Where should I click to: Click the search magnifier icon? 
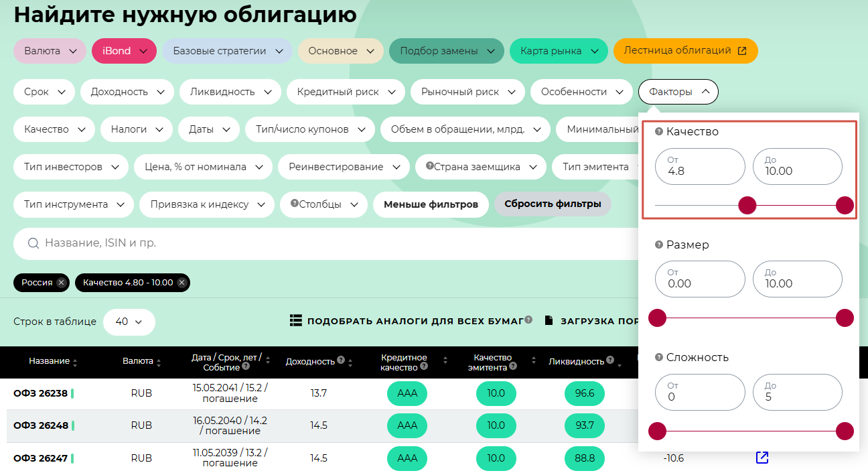[33, 243]
